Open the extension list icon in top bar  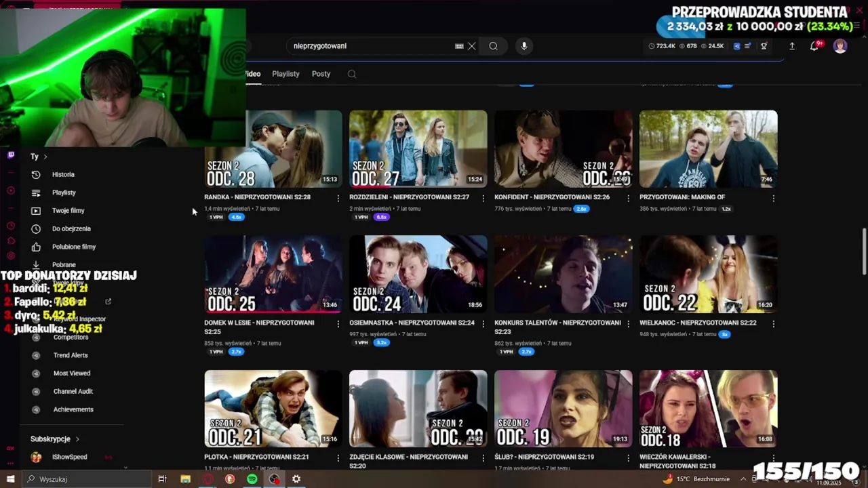(748, 46)
